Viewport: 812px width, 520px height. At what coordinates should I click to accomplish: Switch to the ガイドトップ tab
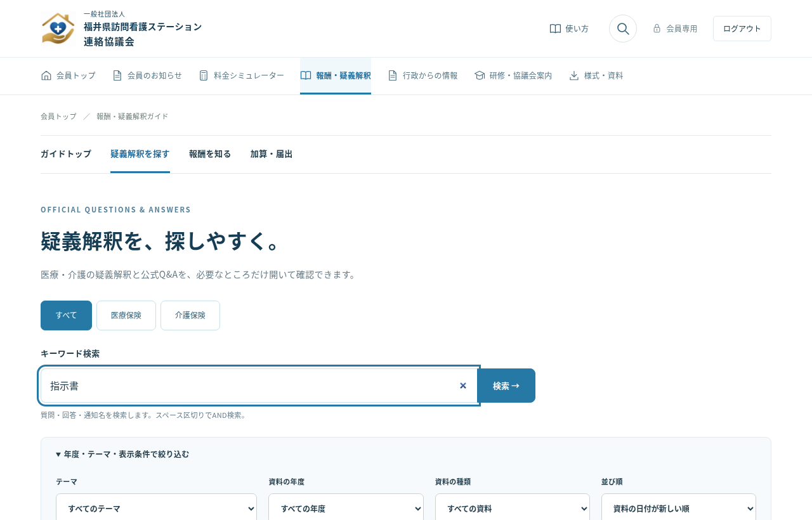click(66, 154)
